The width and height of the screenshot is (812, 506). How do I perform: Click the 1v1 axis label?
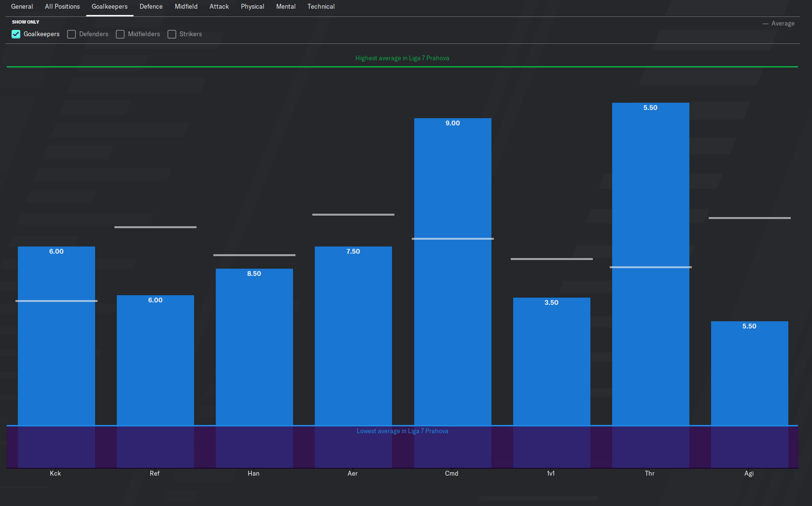pyautogui.click(x=551, y=474)
